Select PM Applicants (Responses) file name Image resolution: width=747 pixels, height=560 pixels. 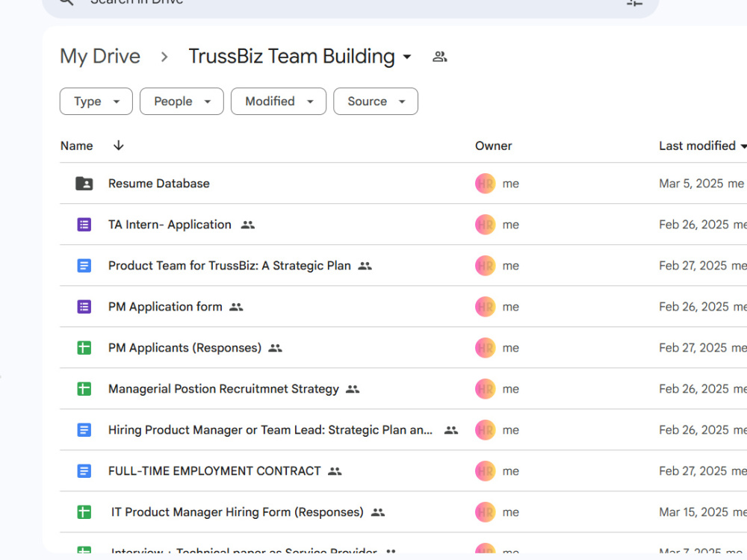pyautogui.click(x=185, y=348)
